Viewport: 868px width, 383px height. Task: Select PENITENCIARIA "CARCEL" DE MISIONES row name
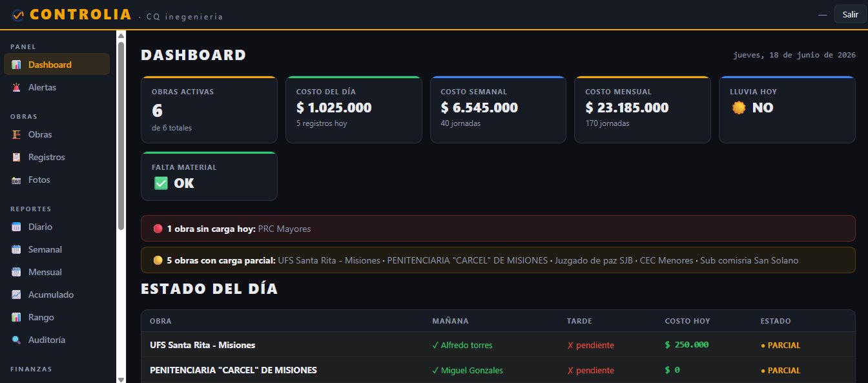click(233, 370)
